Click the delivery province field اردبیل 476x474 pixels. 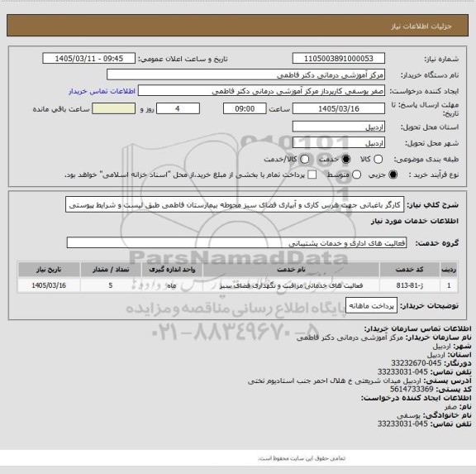(x=339, y=127)
